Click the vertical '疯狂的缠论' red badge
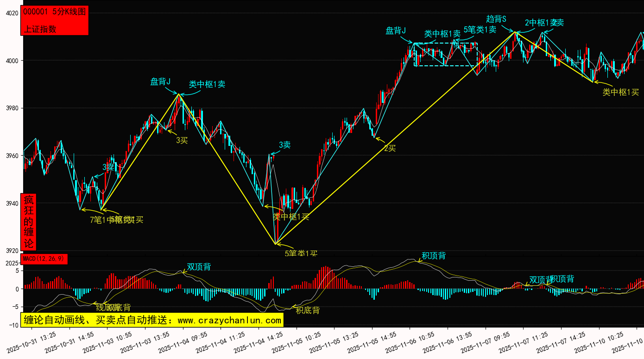Viewport: 644px width, 359px height. point(29,222)
